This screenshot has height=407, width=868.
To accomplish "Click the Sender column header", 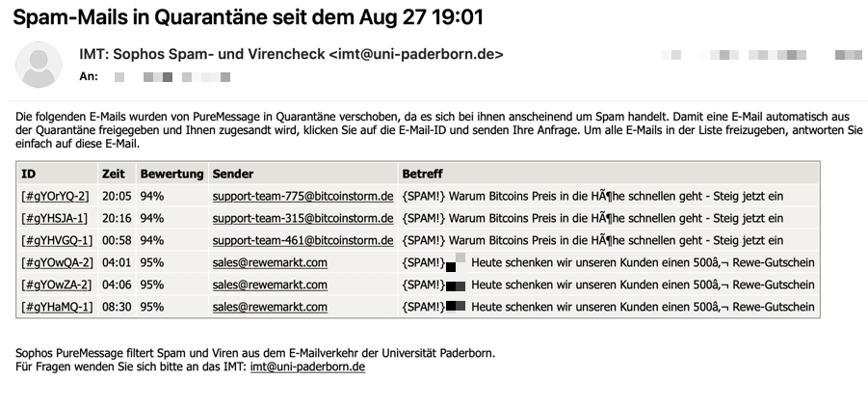I will [233, 174].
